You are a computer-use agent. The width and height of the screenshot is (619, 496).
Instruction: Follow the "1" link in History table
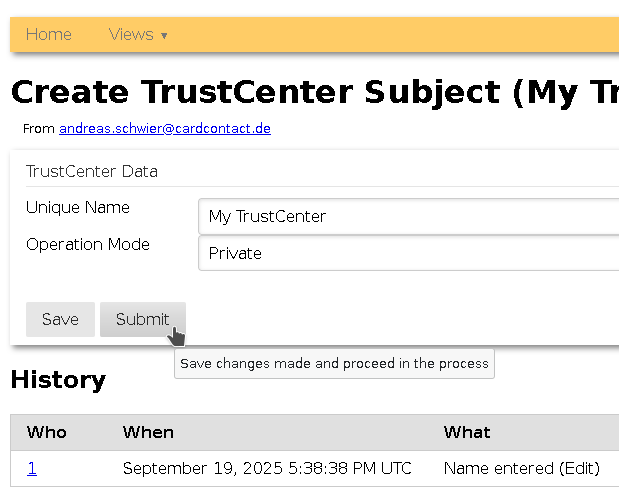pos(32,468)
